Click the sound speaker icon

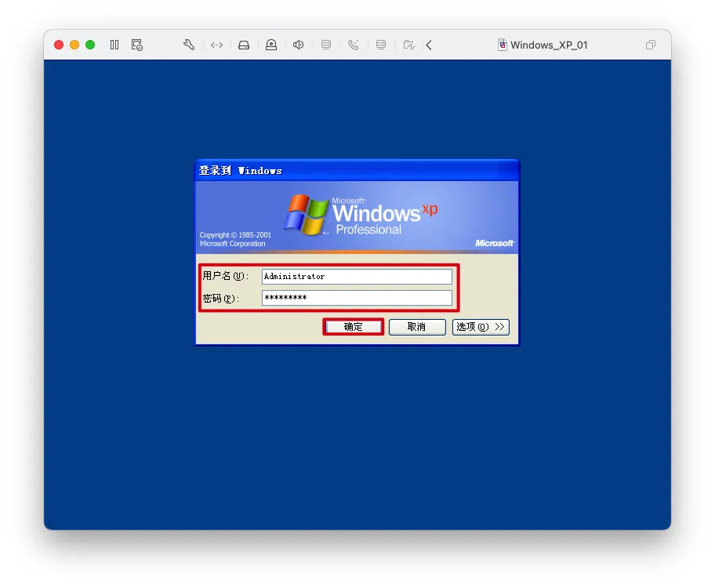click(298, 45)
